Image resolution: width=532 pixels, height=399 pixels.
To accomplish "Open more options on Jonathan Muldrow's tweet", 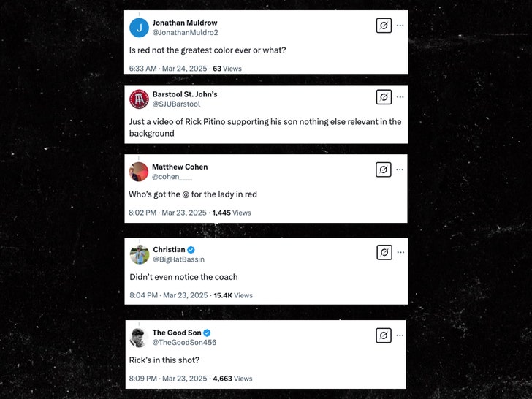I will [400, 26].
